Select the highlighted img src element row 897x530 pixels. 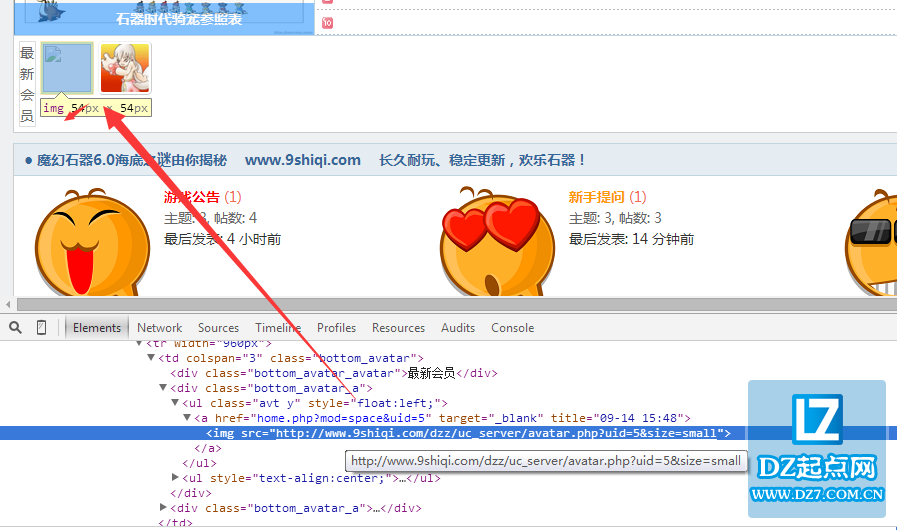pos(460,433)
